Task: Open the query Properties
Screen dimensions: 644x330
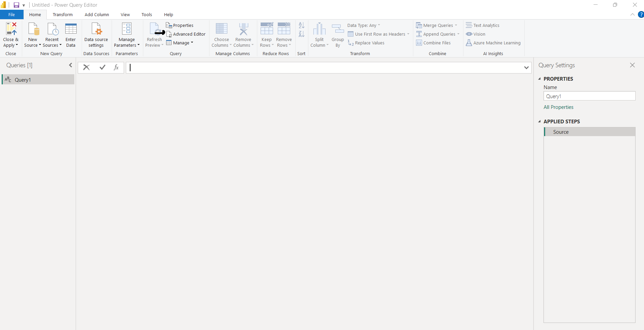Action: [x=180, y=25]
